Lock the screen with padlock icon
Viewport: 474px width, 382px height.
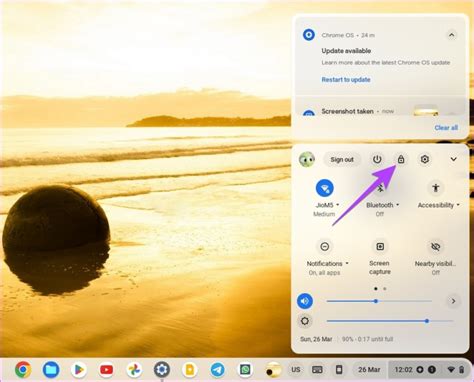click(x=401, y=159)
